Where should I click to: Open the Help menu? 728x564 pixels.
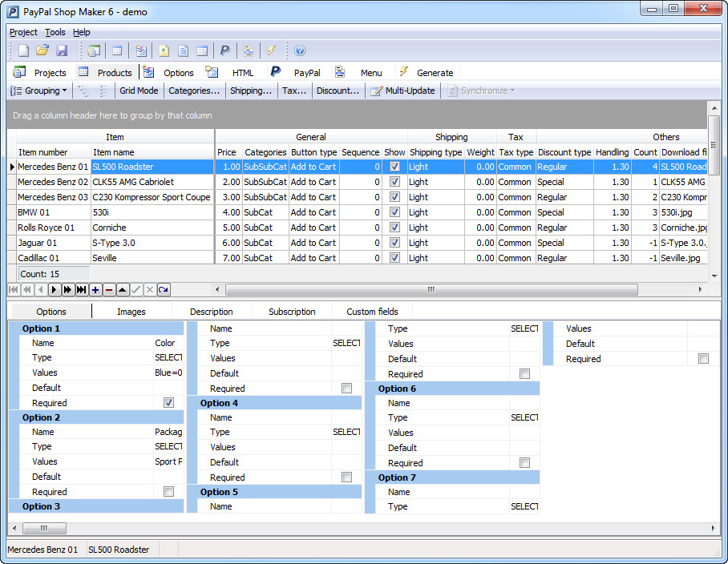coord(81,32)
